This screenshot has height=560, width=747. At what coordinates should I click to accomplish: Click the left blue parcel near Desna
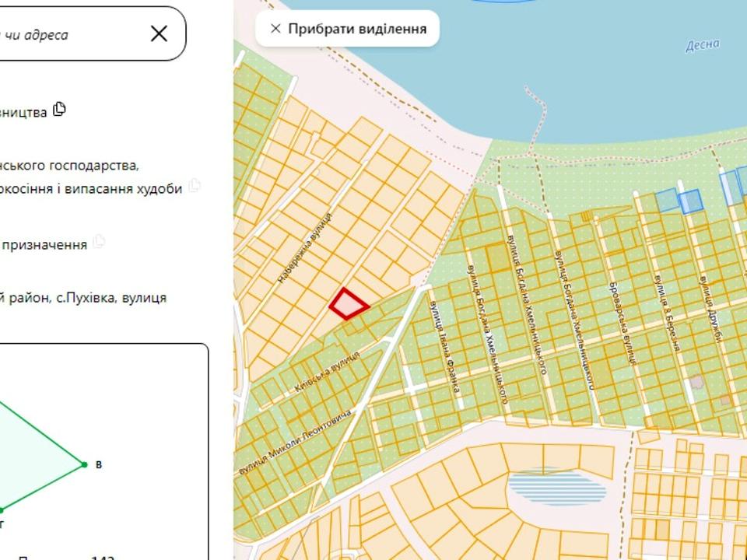coord(667,200)
